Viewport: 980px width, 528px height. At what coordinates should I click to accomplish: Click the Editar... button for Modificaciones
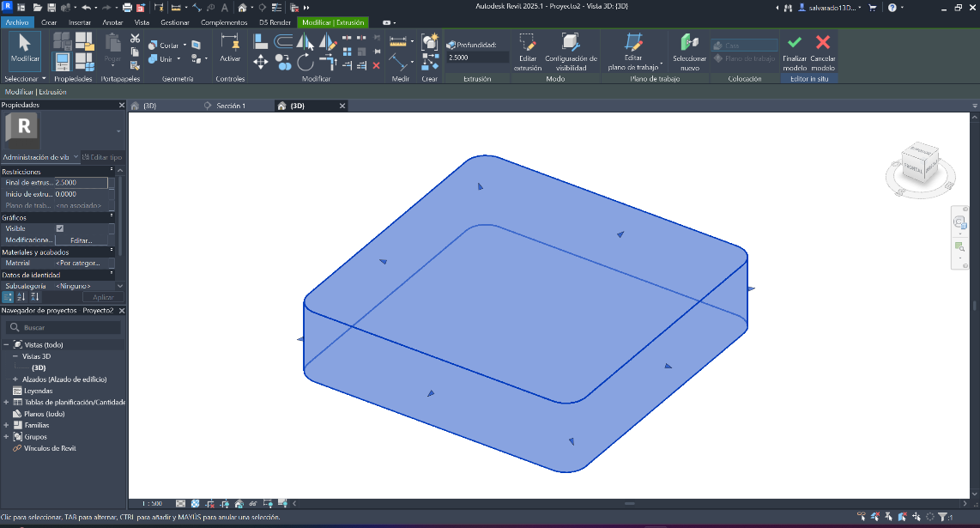click(x=82, y=240)
